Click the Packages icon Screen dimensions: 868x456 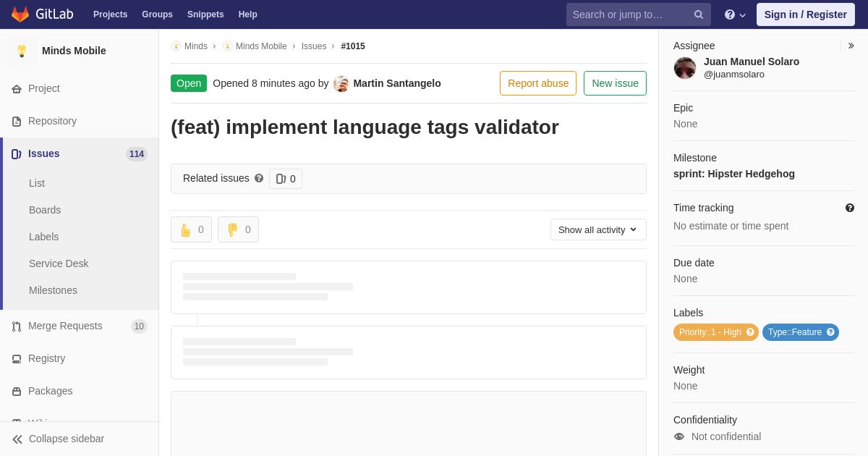(x=17, y=392)
